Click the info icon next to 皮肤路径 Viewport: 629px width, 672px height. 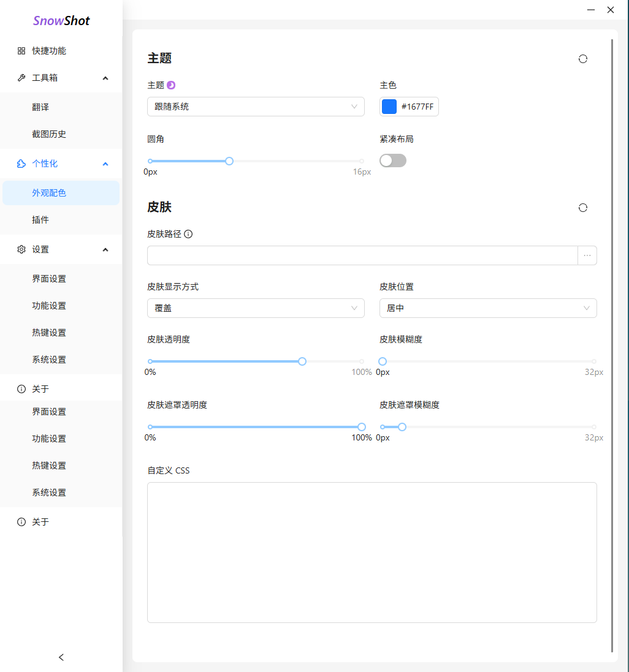(x=188, y=234)
